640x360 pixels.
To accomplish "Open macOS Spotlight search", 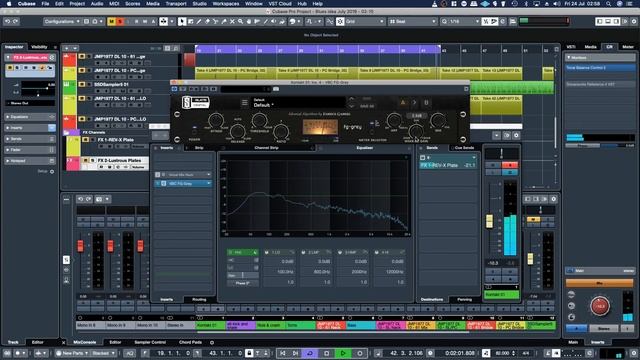I will pyautogui.click(x=609, y=4).
